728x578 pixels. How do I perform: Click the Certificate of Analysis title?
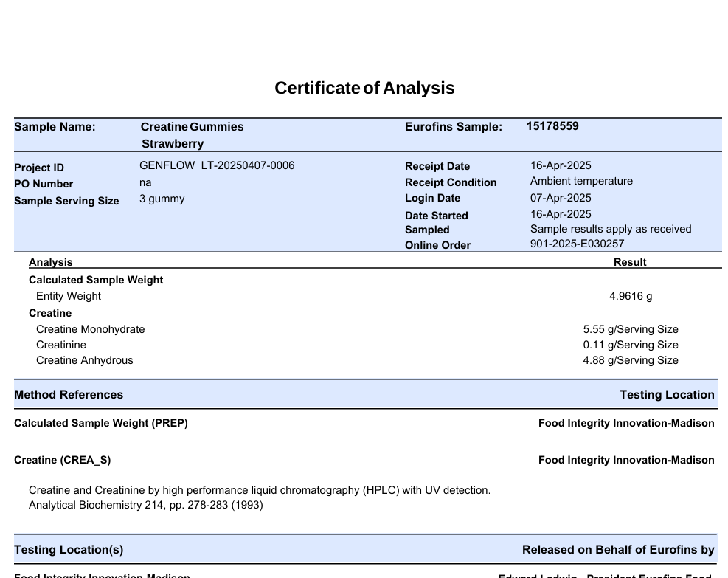[364, 88]
